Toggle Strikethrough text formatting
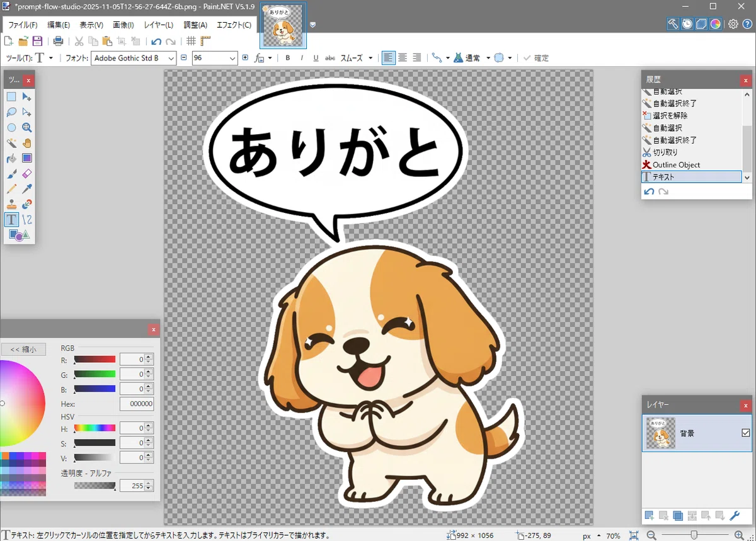 (x=330, y=58)
